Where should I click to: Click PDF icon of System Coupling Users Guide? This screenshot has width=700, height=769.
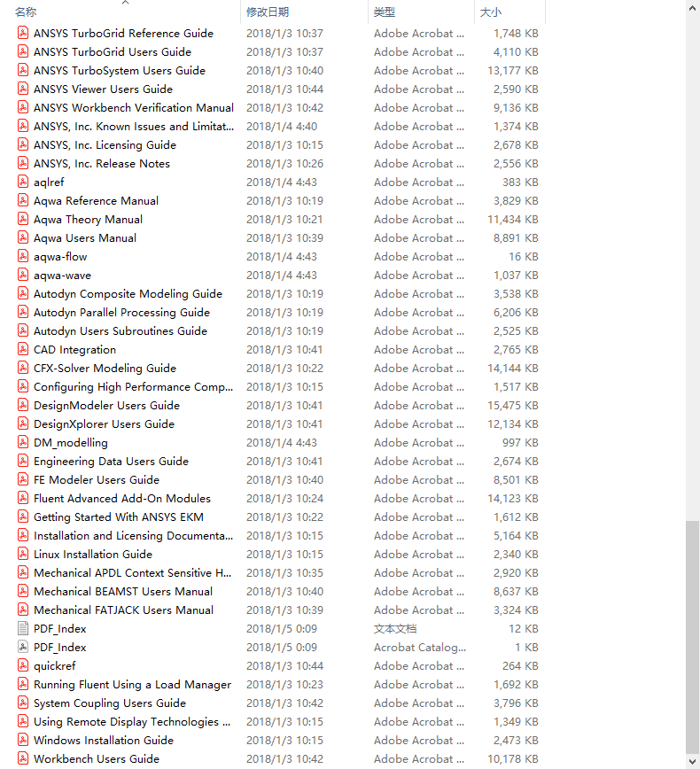[x=23, y=703]
